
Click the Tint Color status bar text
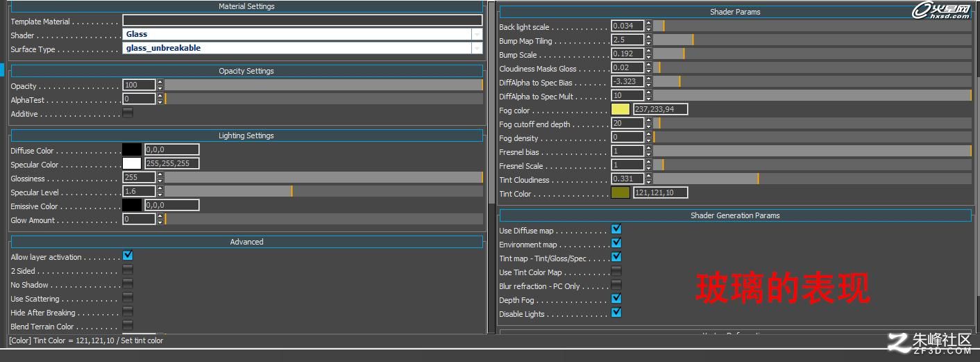click(x=86, y=340)
